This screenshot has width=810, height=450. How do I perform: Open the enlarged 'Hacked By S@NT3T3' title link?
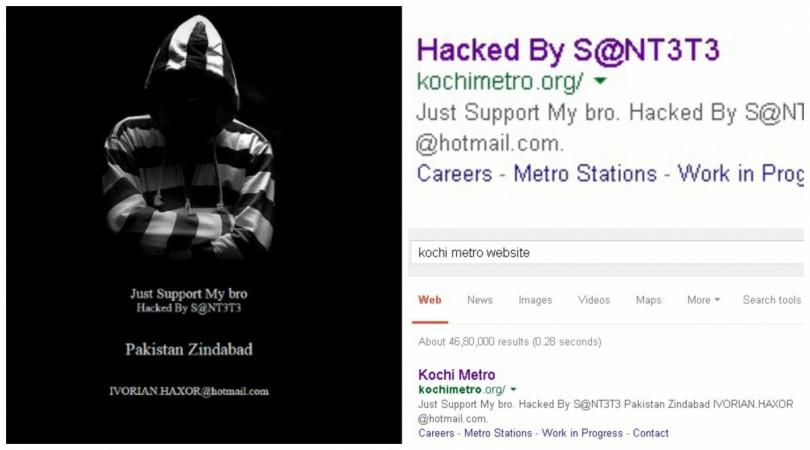(568, 51)
